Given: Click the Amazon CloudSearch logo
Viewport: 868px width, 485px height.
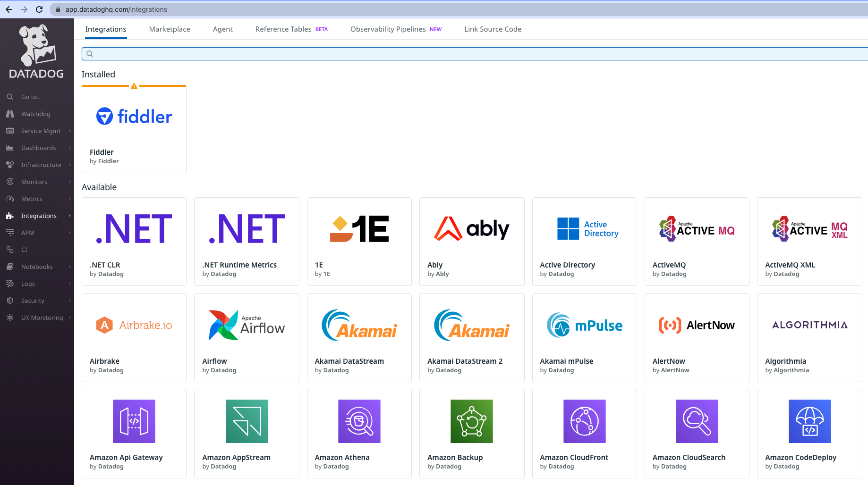Looking at the screenshot, I should (x=697, y=421).
